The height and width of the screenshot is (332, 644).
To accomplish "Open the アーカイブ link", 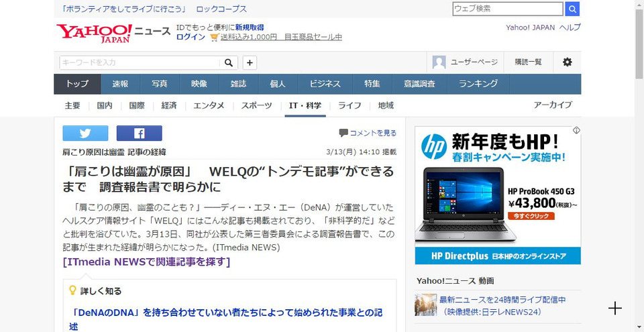I will tap(553, 105).
